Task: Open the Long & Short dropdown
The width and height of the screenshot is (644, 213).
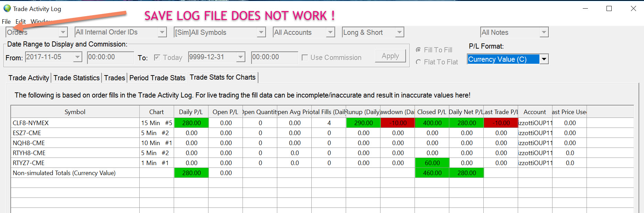Action: (399, 32)
